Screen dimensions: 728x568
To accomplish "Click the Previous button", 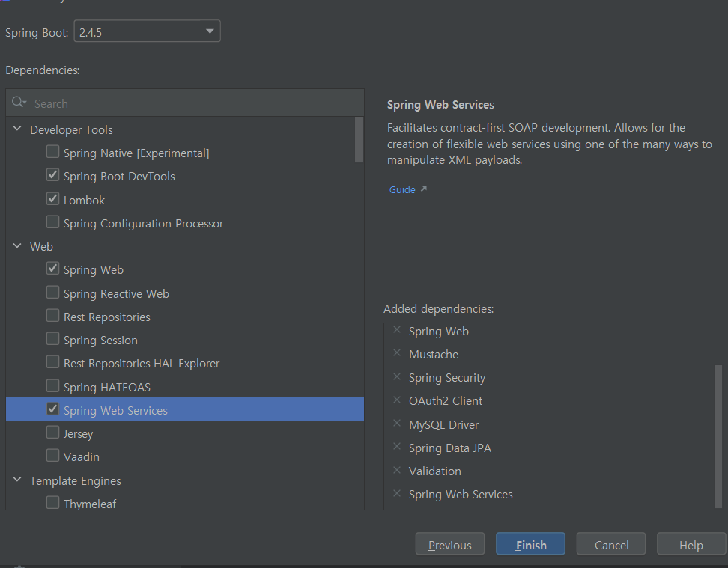I will (450, 544).
